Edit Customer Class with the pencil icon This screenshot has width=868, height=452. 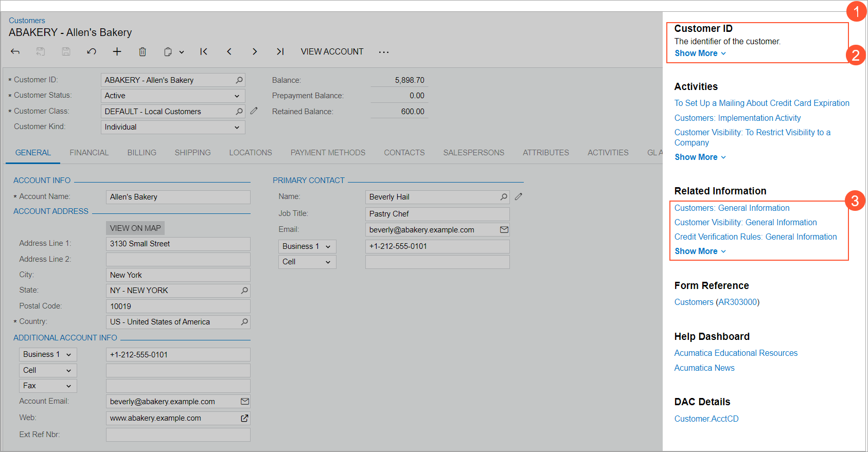254,111
